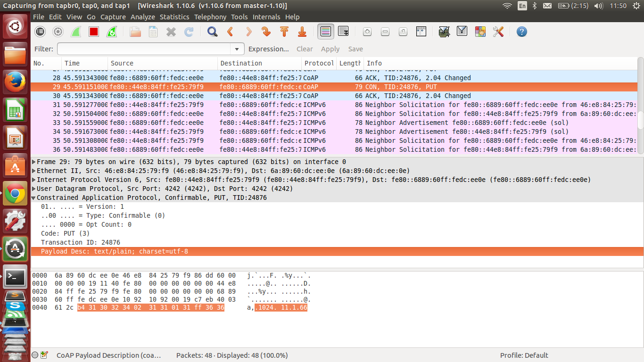The width and height of the screenshot is (644, 362).
Task: Expand the Frame 29 details
Action: pyautogui.click(x=34, y=162)
